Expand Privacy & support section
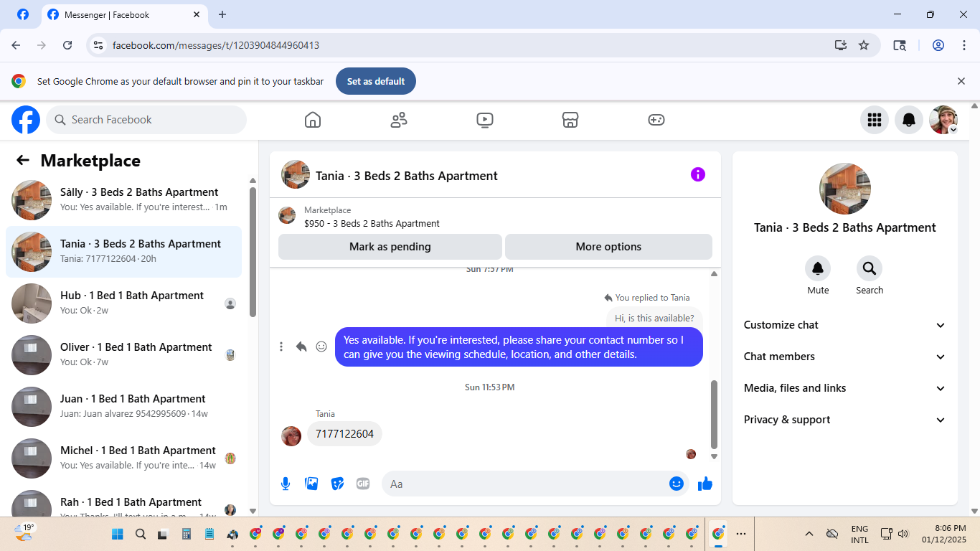The width and height of the screenshot is (980, 551). 845,420
